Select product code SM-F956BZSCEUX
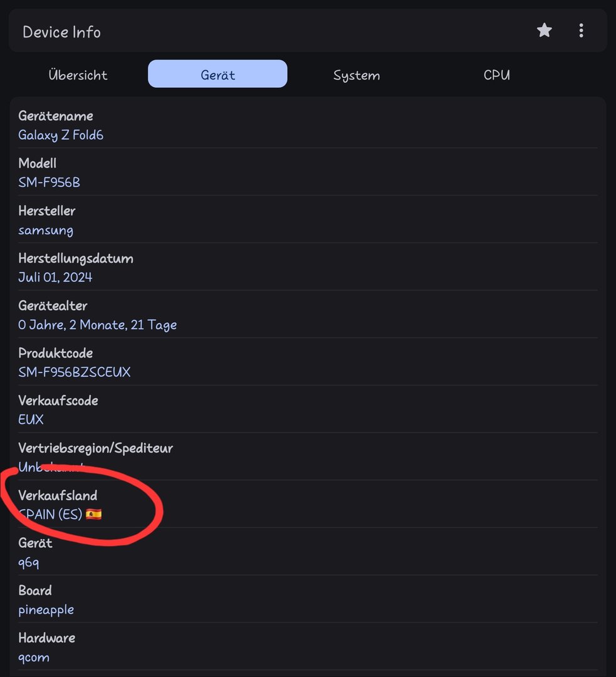This screenshot has width=616, height=677. pyautogui.click(x=74, y=372)
